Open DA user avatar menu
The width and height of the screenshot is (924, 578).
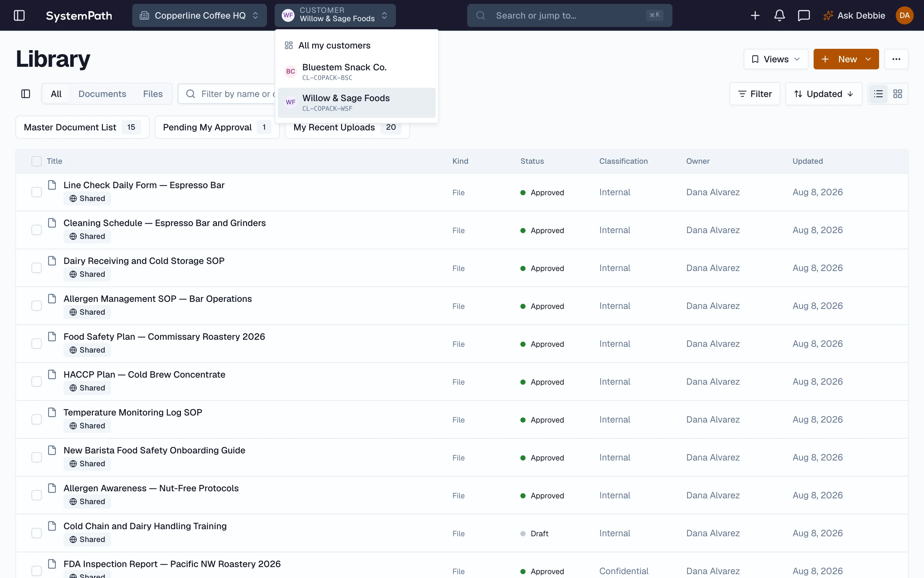click(x=904, y=16)
